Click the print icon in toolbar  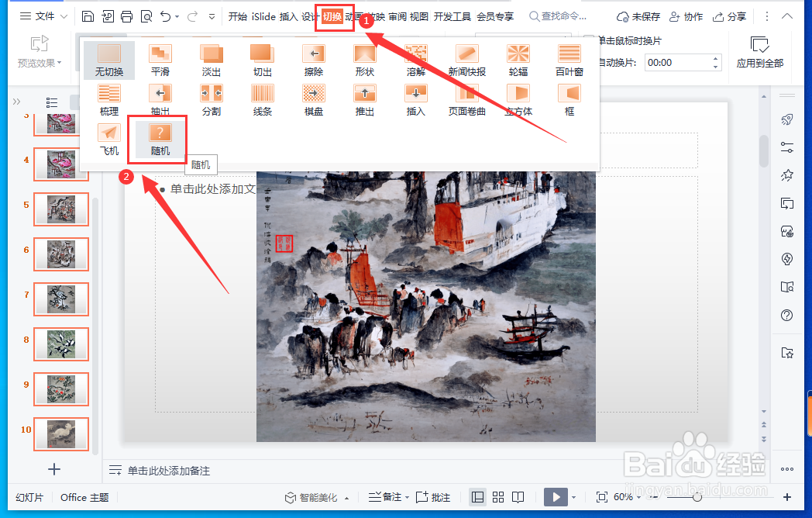(x=126, y=16)
